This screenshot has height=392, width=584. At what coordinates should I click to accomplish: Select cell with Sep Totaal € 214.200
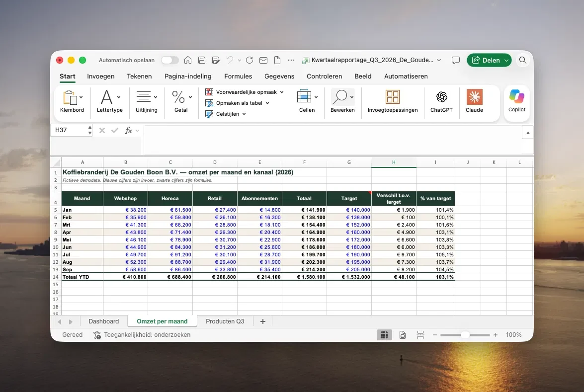tap(304, 269)
